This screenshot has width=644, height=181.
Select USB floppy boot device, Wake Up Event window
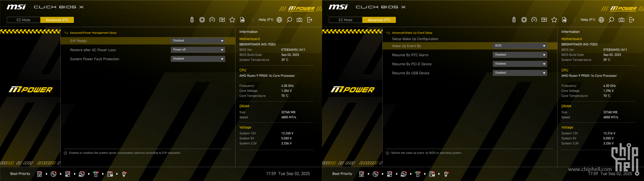pos(432,174)
